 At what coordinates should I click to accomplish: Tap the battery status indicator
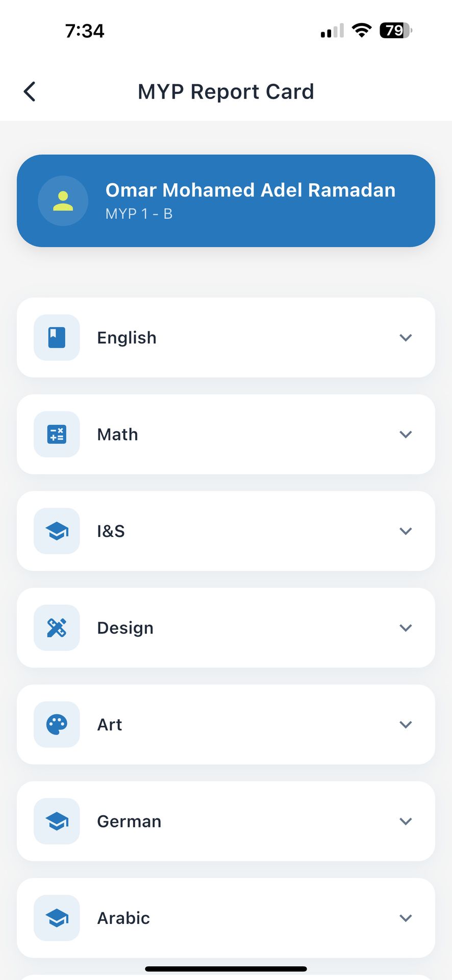[395, 31]
